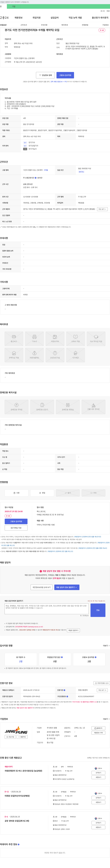Open the 지도 보기 dropdown beside 창원고용센터
This screenshot has height=868, width=110.
click(102, 690)
